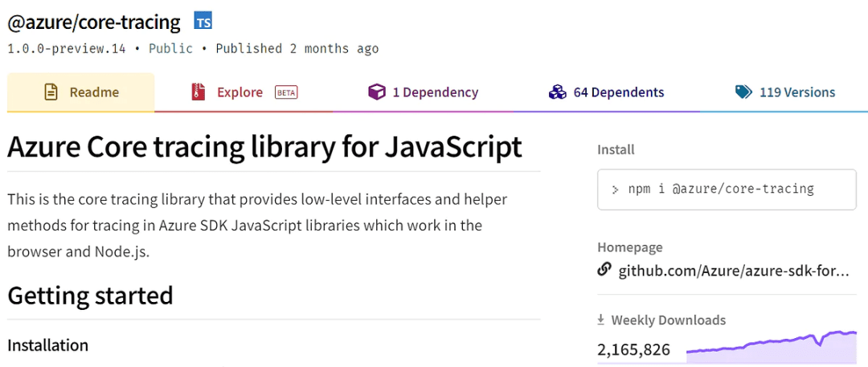Click the Readme document icon
Screen dimensions: 868x367
(51, 92)
